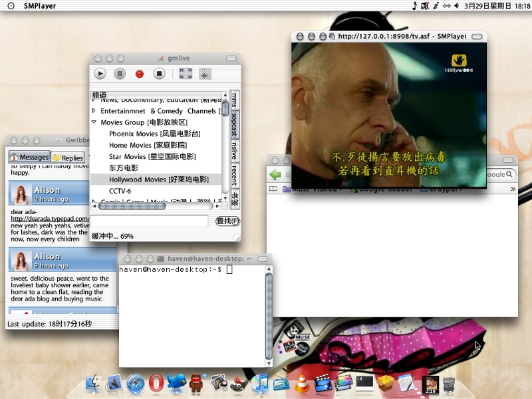The image size is (532, 399).
Task: Click the search text field in gmlive
Action: click(x=149, y=221)
